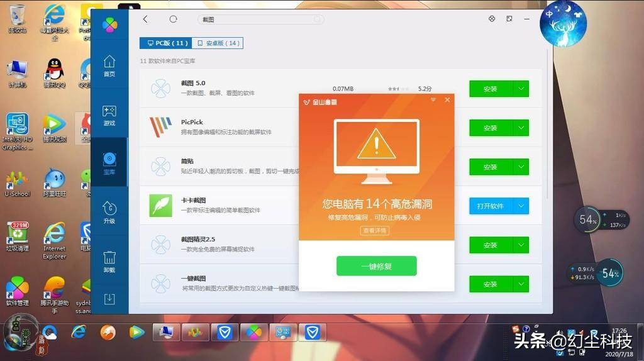644x361 pixels.
Task: Click the 54% widget showing 91.3K/s
Action: pos(595,273)
